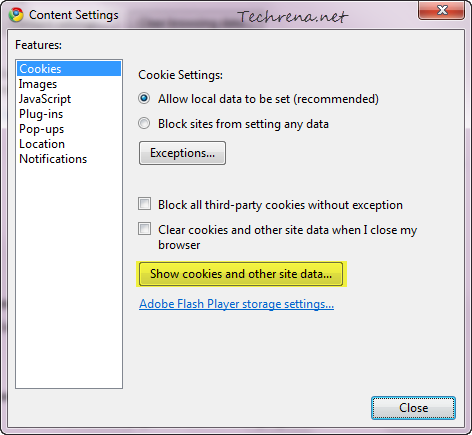Select Images in the Features list
Image resolution: width=472 pixels, height=435 pixels.
38,84
